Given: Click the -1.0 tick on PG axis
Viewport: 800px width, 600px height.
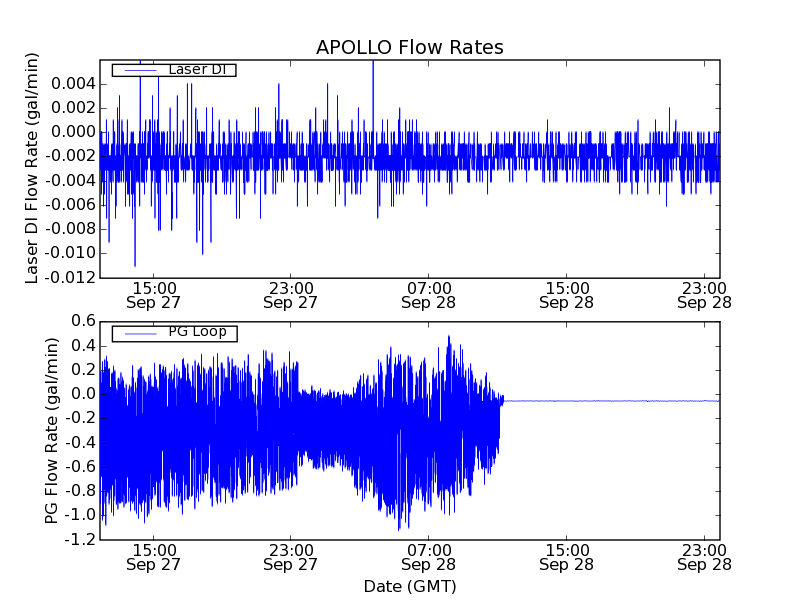Looking at the screenshot, I should [81, 515].
